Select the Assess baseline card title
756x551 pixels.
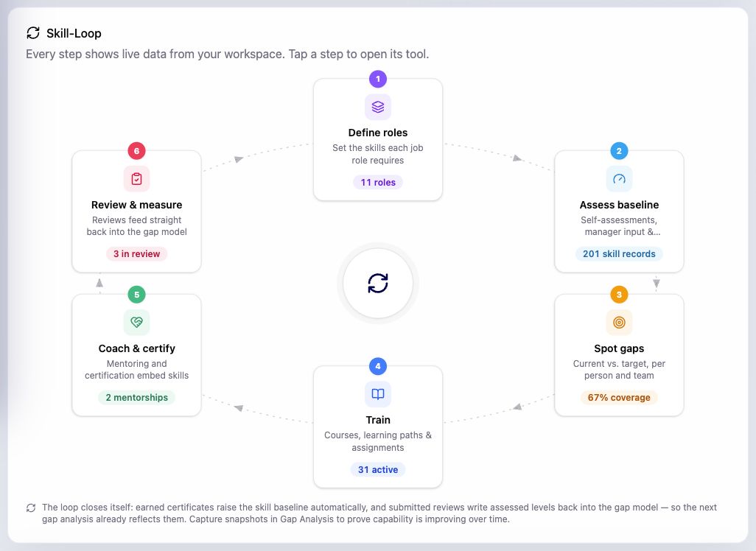[x=619, y=205]
